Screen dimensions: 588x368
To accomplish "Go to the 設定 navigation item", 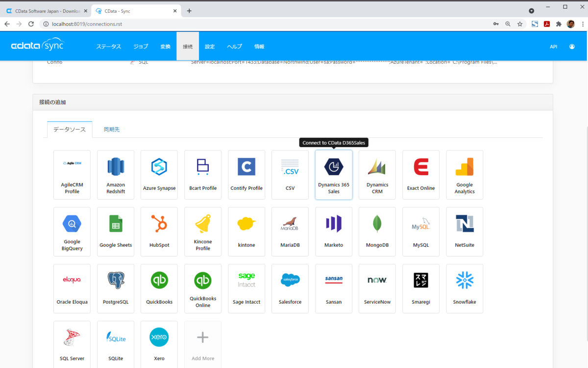I will click(x=210, y=47).
